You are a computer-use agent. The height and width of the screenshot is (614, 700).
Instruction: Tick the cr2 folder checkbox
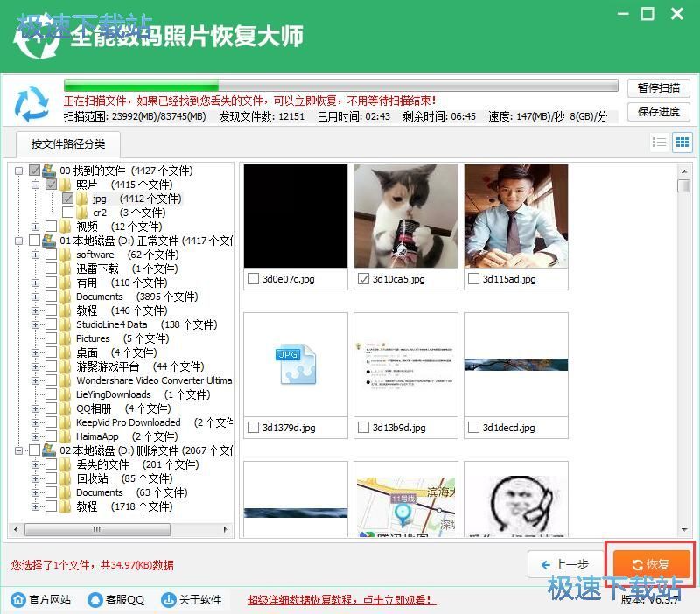point(68,213)
